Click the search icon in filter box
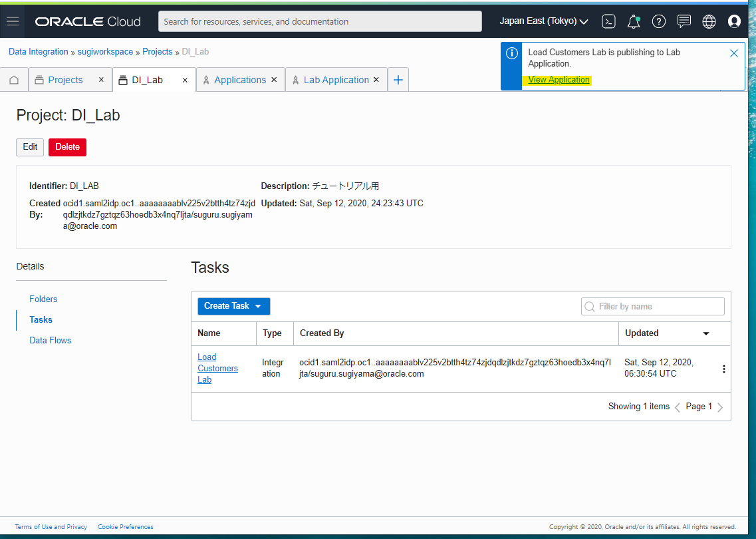 click(x=589, y=306)
